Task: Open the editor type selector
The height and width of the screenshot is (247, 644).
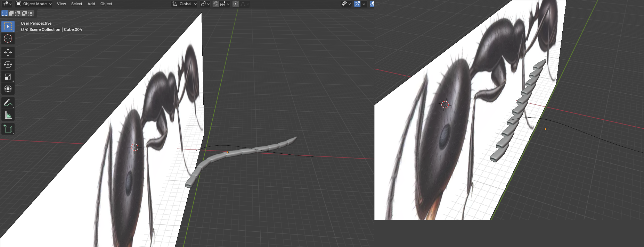Action: (x=7, y=4)
